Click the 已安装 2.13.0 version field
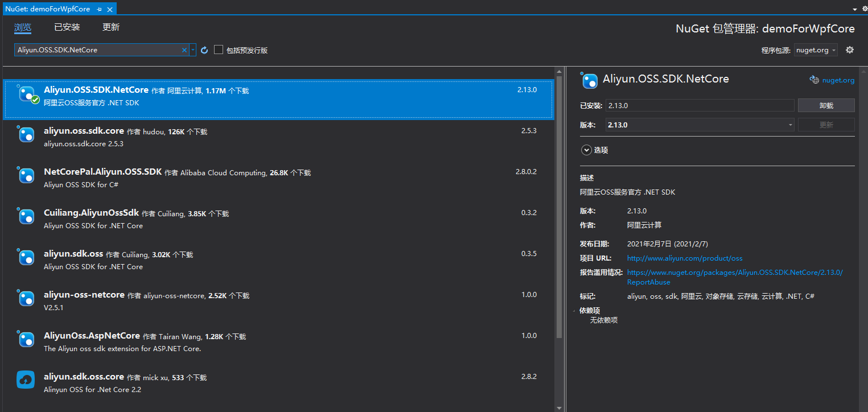 pos(699,105)
